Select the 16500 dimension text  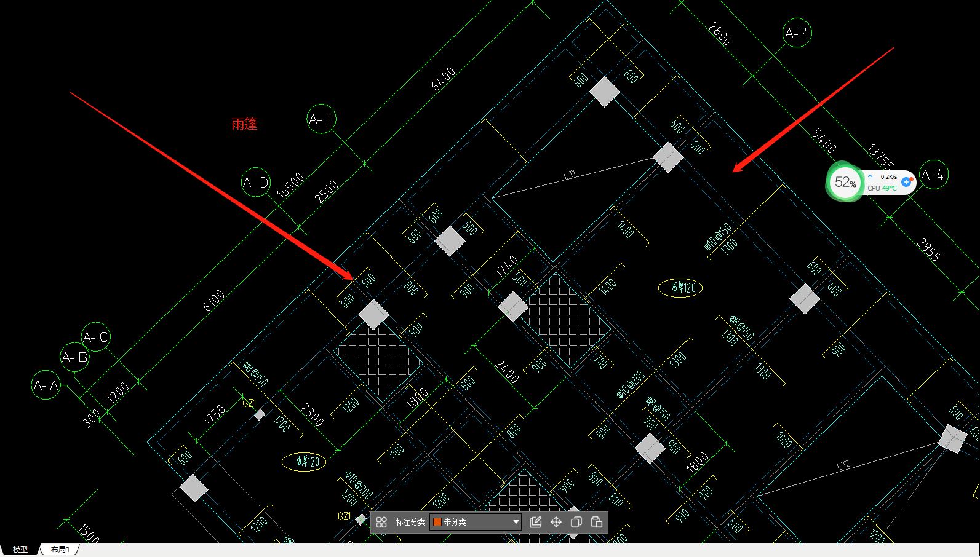tap(290, 185)
